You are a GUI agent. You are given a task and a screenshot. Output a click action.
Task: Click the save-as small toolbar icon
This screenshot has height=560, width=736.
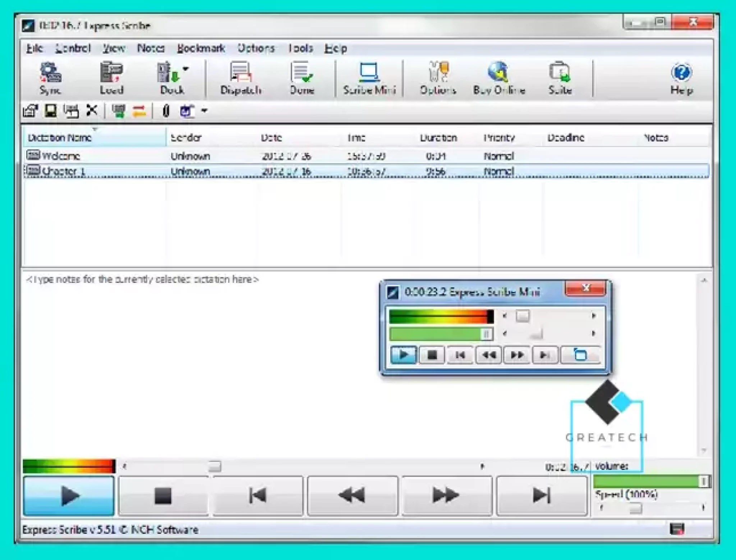point(71,111)
